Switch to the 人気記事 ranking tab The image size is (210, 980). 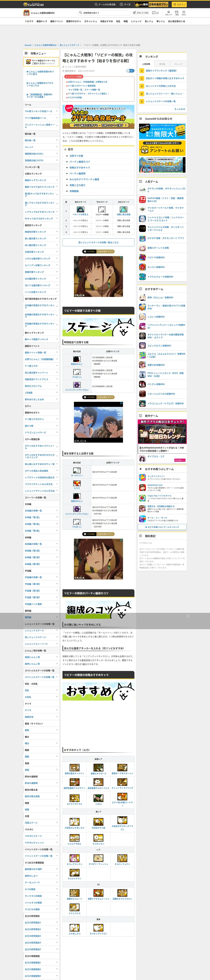pos(146,64)
